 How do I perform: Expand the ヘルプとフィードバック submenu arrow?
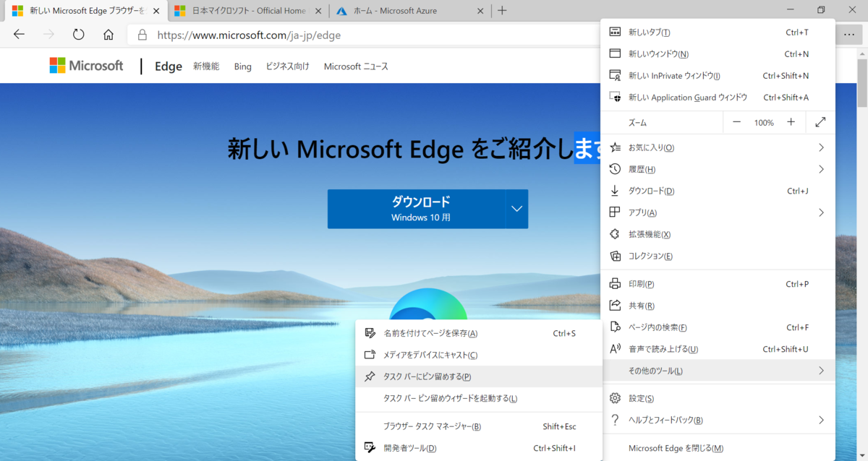(x=821, y=420)
